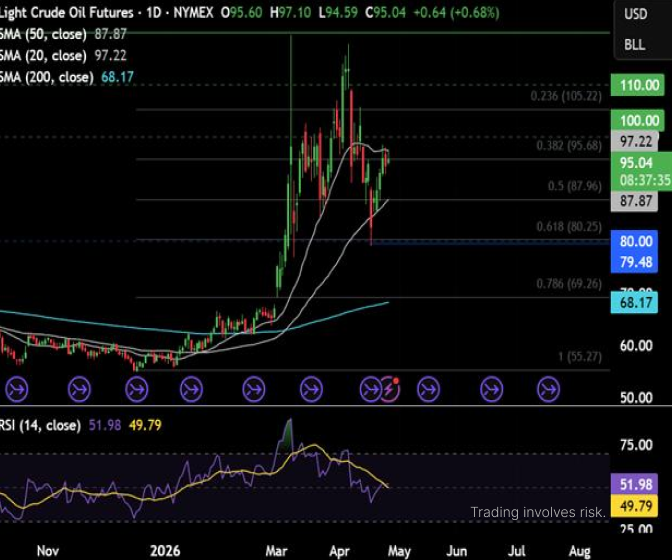672x560 pixels.
Task: Open purple roll icon just before Mar
Action: click(x=254, y=389)
